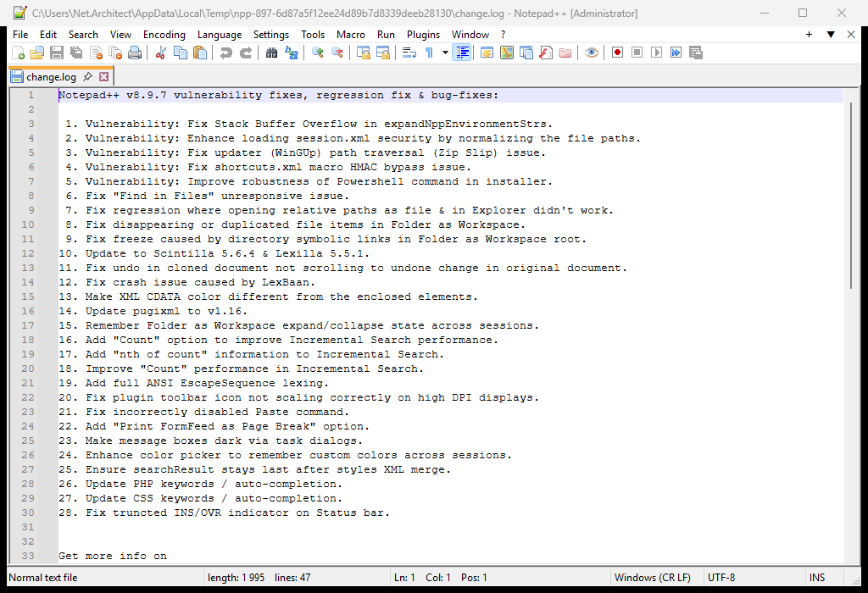The width and height of the screenshot is (868, 593).
Task: Start recording a macro
Action: [618, 53]
